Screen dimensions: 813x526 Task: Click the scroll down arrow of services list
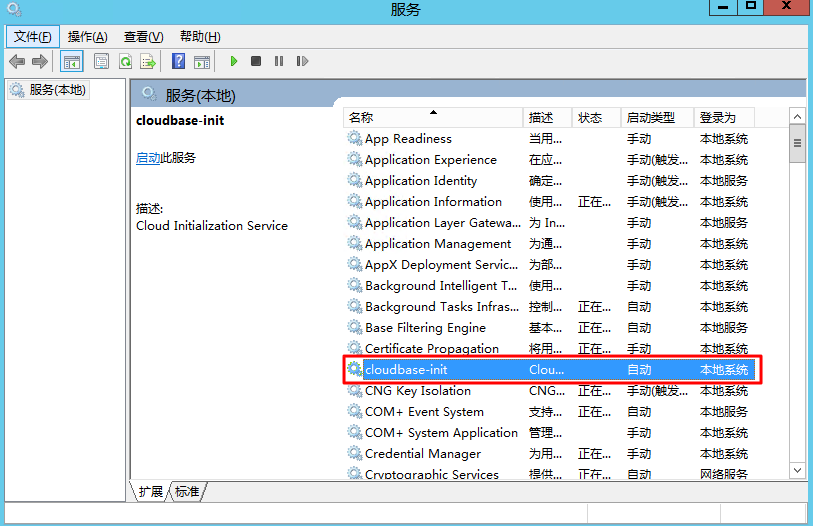click(x=797, y=470)
